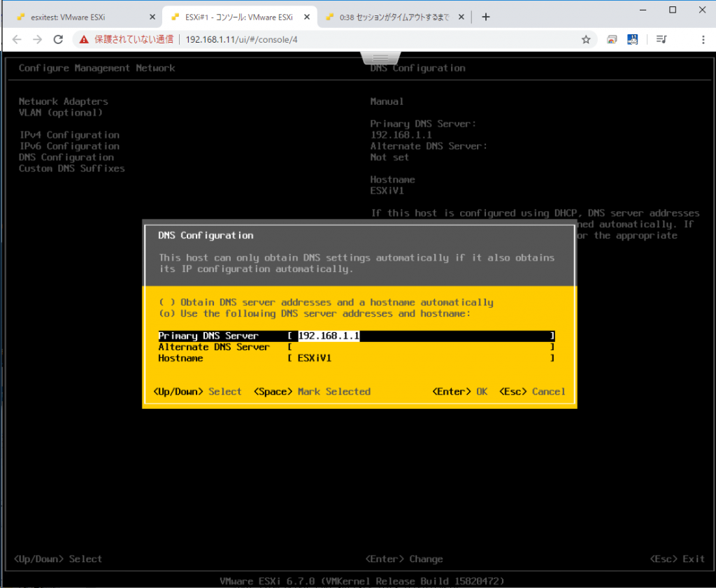The width and height of the screenshot is (716, 588).
Task: Click <Up/Down> Select hint in the dialog
Action: tap(197, 392)
